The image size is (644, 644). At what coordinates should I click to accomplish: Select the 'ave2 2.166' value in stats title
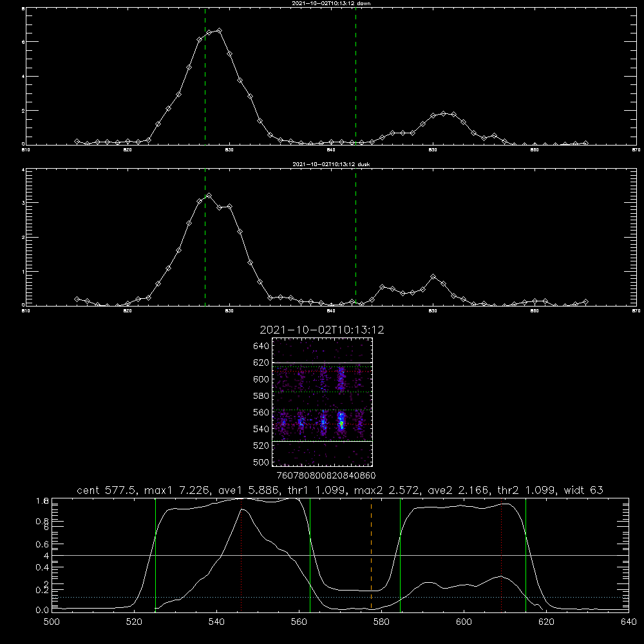459,490
